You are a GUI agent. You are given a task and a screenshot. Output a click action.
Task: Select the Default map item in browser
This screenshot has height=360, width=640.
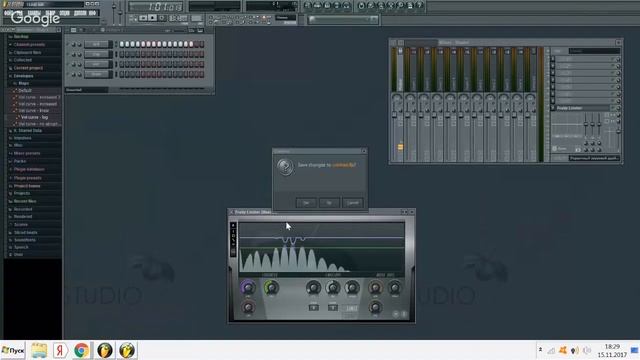coord(24,91)
